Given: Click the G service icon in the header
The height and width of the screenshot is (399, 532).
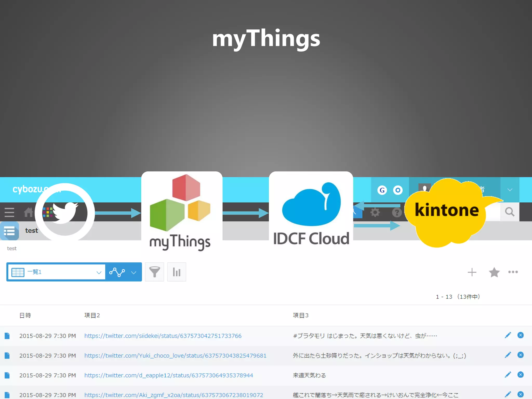Looking at the screenshot, I should coord(382,190).
